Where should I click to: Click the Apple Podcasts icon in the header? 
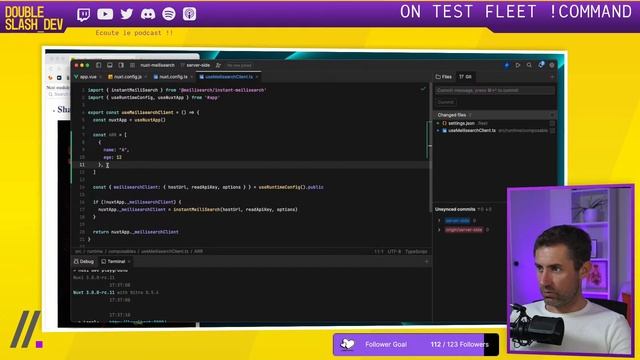(x=189, y=14)
